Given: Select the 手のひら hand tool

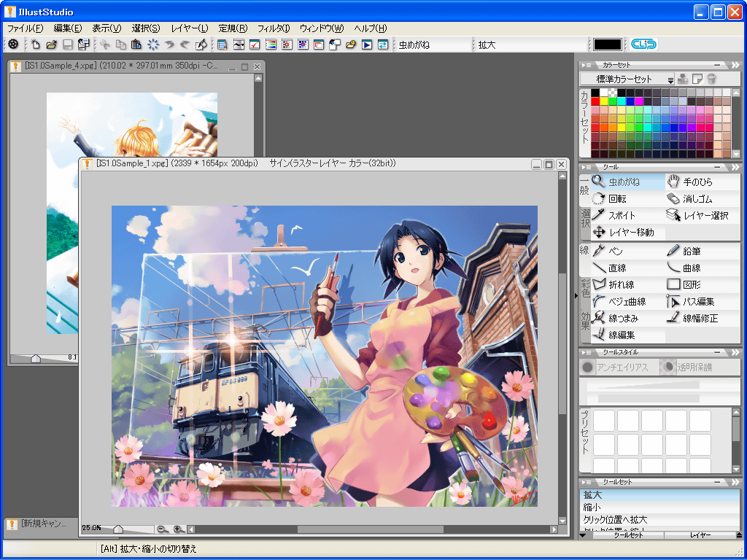Looking at the screenshot, I should point(703,182).
